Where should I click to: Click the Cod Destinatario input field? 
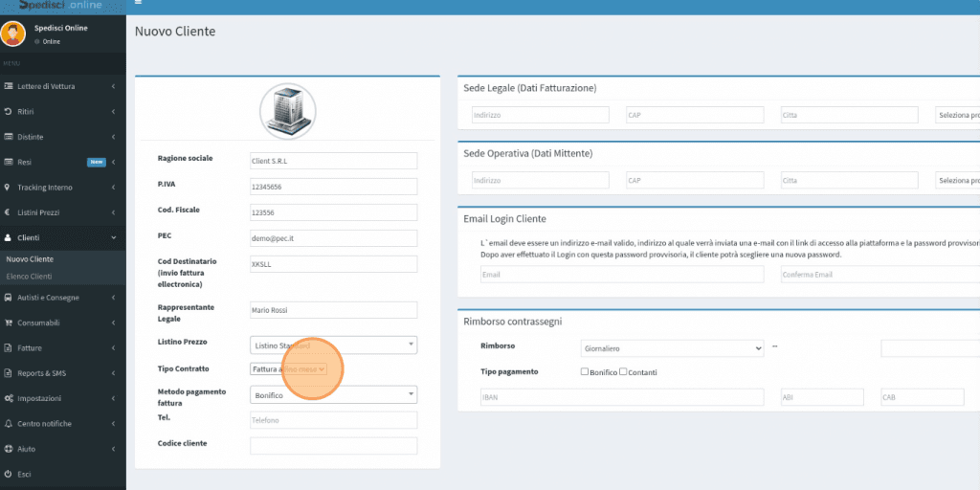coord(334,264)
